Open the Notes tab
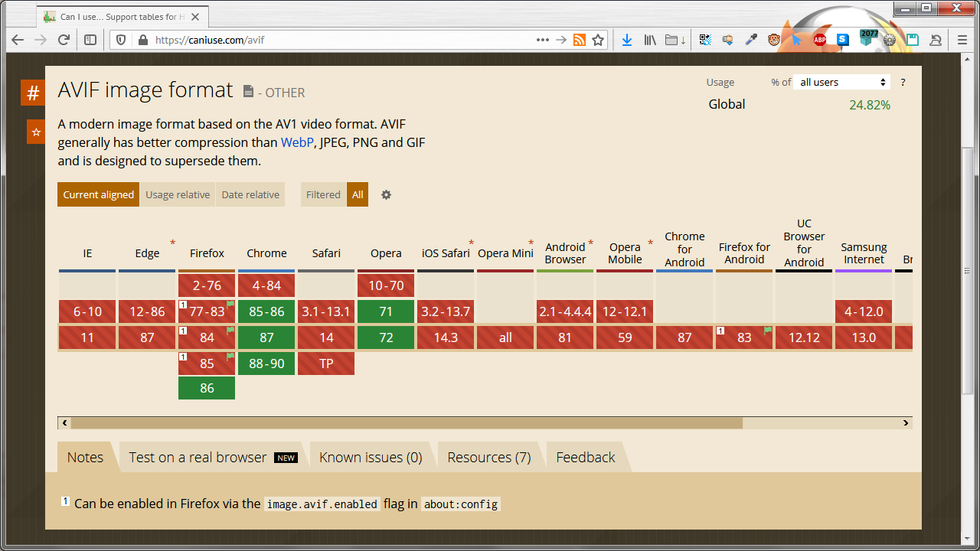The width and height of the screenshot is (980, 551). 85,457
